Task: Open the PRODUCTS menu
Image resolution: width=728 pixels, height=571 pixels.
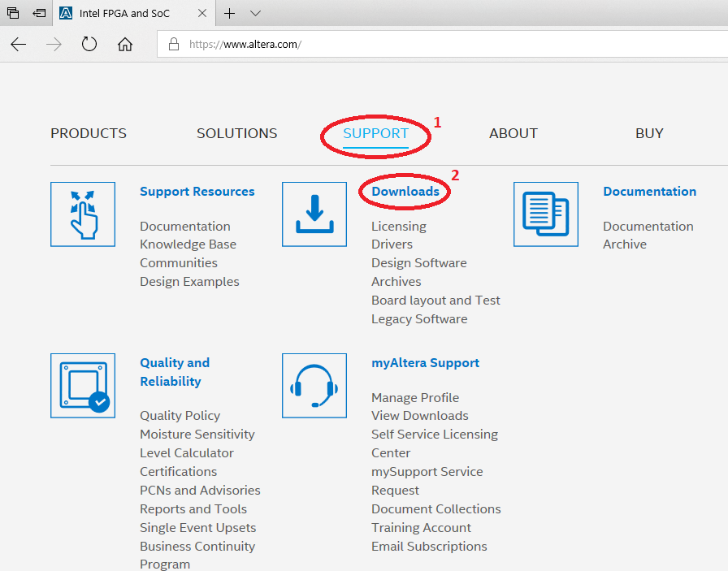Action: coord(89,133)
